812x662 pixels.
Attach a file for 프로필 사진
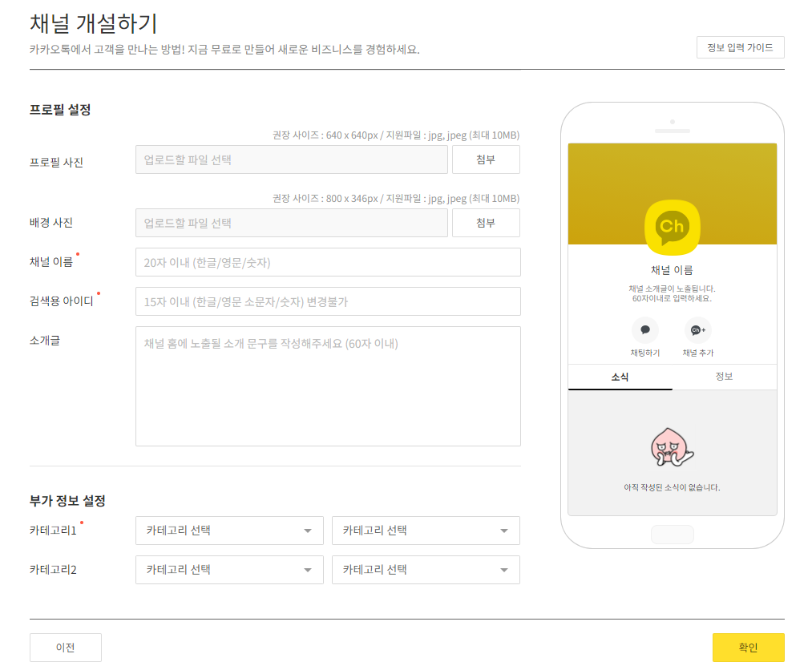tap(486, 159)
